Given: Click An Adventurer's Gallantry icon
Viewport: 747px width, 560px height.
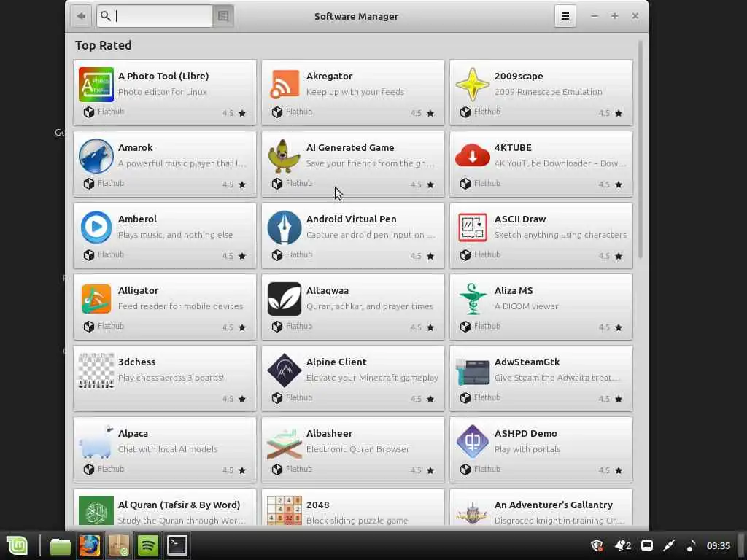Looking at the screenshot, I should [x=472, y=513].
